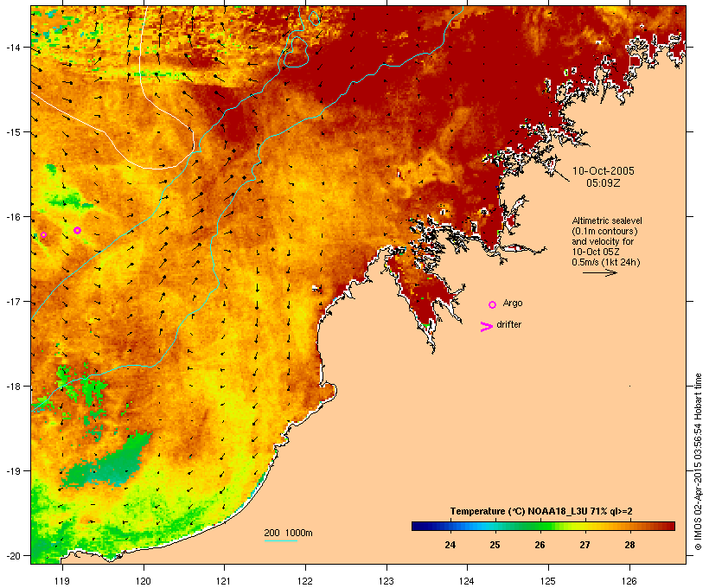
Task: Click the '200 1000m' depth label
Action: pos(288,533)
